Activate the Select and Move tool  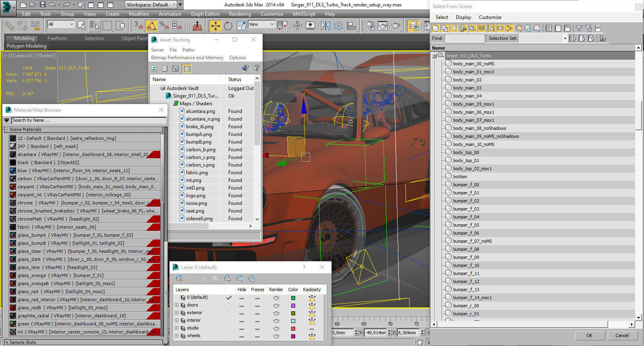coord(215,26)
